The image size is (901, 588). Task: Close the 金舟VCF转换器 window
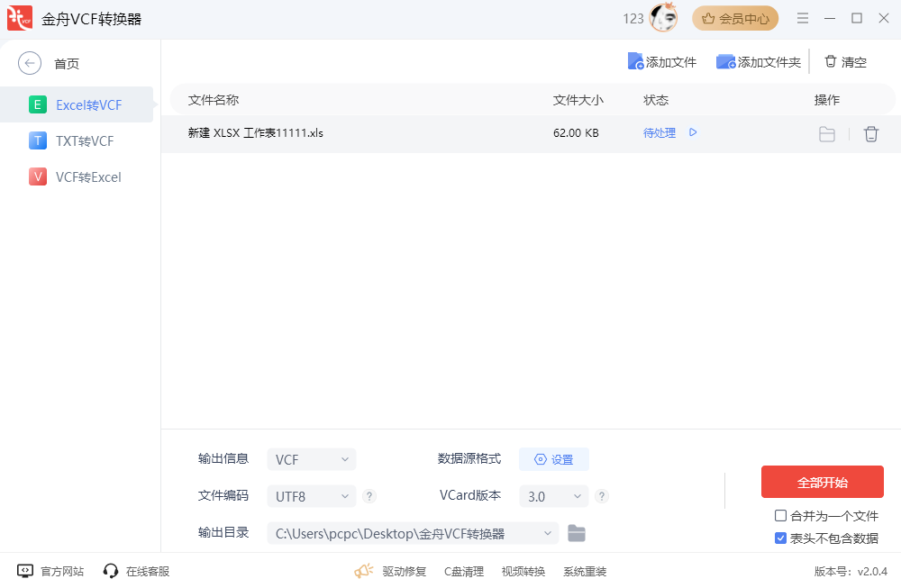[x=884, y=18]
